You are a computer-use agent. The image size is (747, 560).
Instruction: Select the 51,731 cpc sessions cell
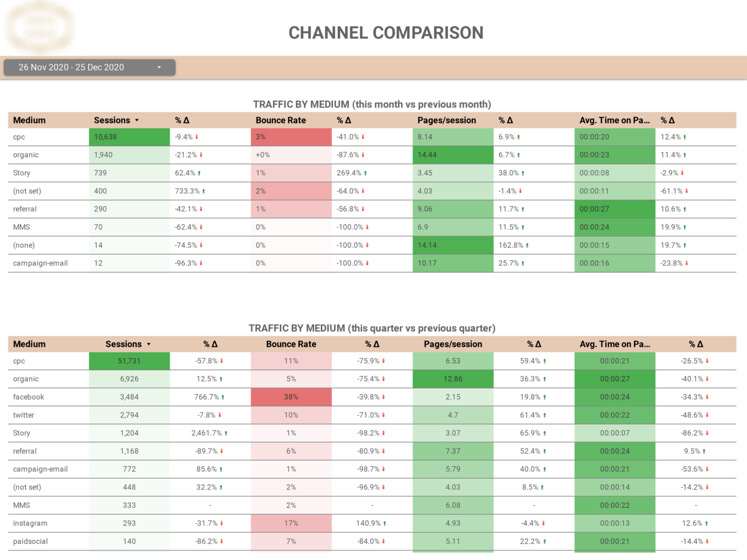coord(129,361)
